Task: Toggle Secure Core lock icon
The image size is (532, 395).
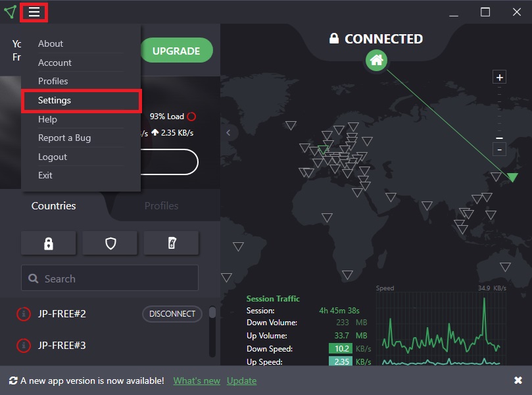Action: coord(49,243)
